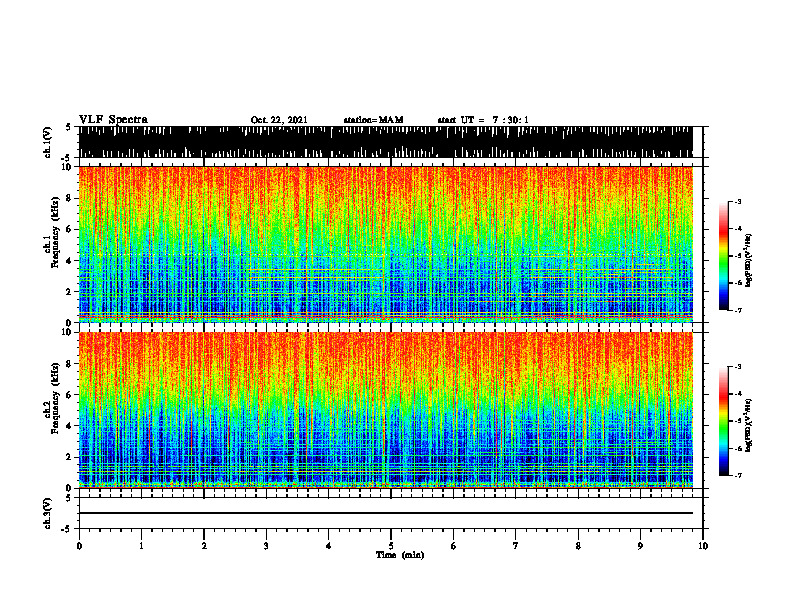Click time axis tick label 4
This screenshot has width=792, height=612.
329,546
